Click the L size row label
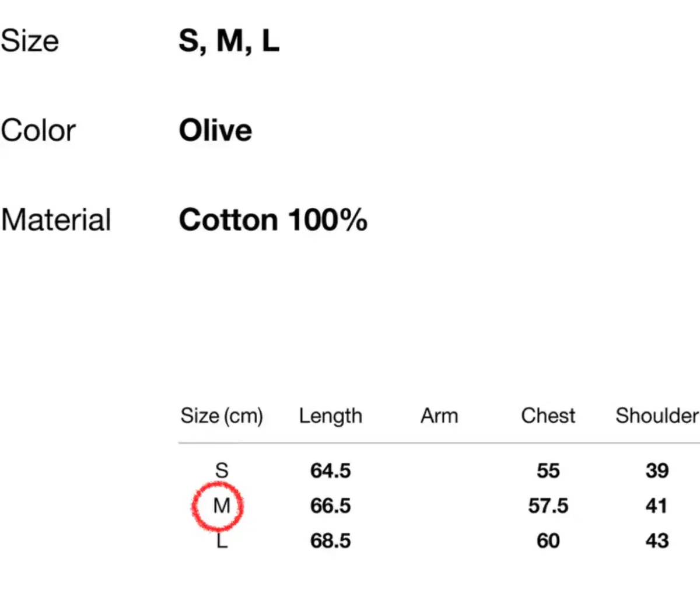Screen dimensions: 700x610 pos(222,541)
